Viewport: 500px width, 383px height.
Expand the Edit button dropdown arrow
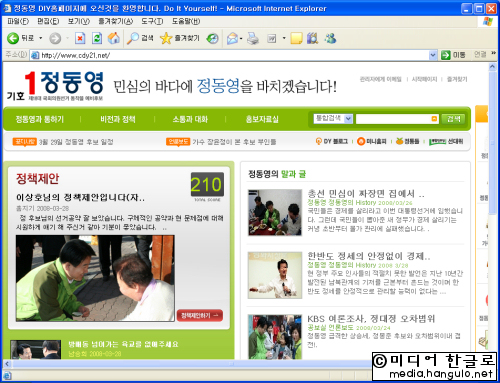[x=284, y=38]
